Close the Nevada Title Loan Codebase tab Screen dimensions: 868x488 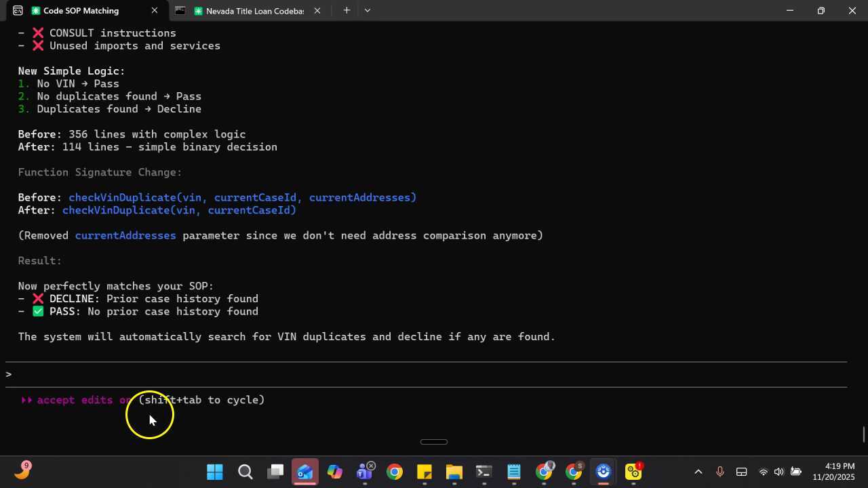(x=317, y=11)
